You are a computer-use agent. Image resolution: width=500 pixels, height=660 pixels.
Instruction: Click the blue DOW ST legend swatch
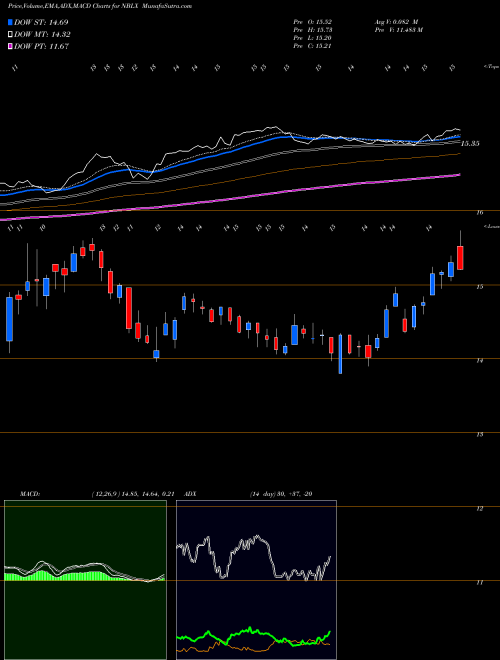pyautogui.click(x=11, y=22)
